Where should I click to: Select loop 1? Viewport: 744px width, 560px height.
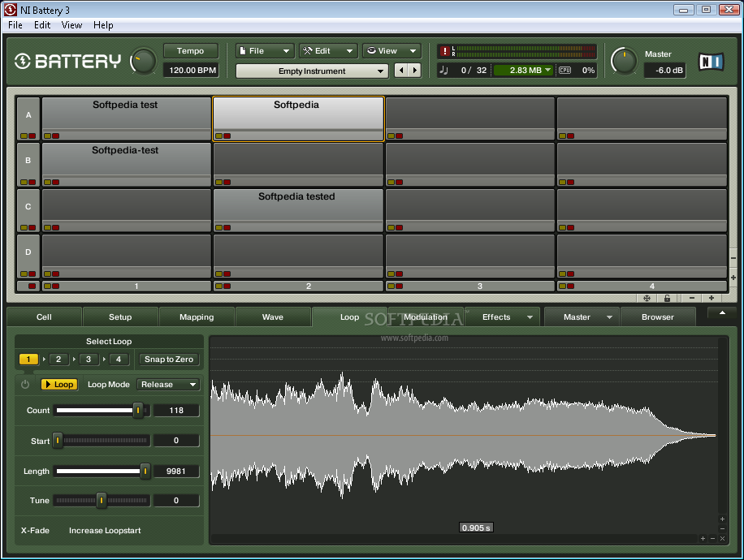point(28,359)
